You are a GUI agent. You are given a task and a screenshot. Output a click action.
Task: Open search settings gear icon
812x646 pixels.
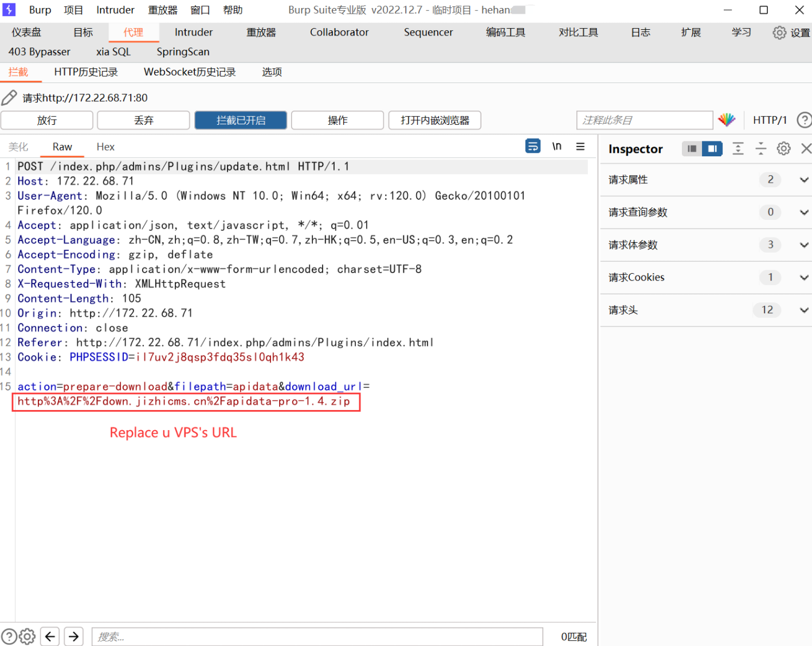(28, 636)
